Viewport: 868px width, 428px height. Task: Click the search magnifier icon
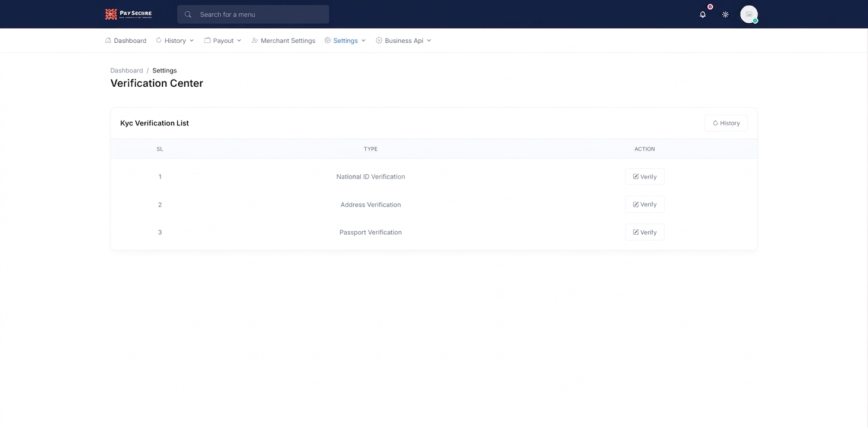point(188,14)
